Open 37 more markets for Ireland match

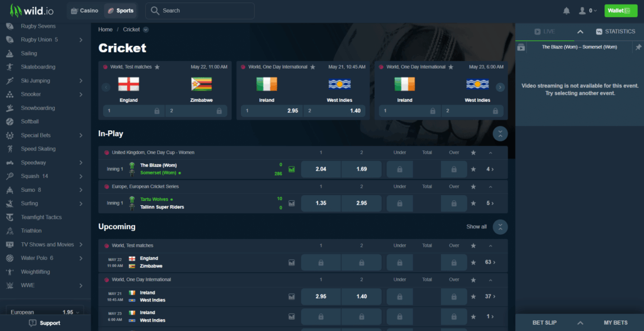(x=490, y=296)
